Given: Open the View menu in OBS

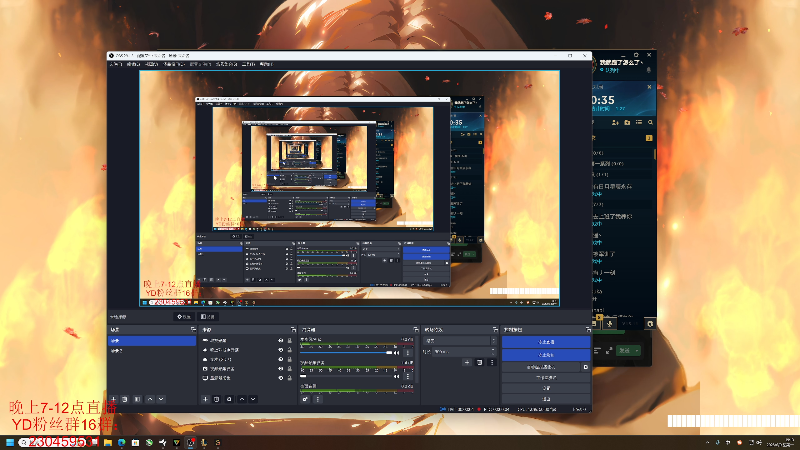Looking at the screenshot, I should point(152,64).
